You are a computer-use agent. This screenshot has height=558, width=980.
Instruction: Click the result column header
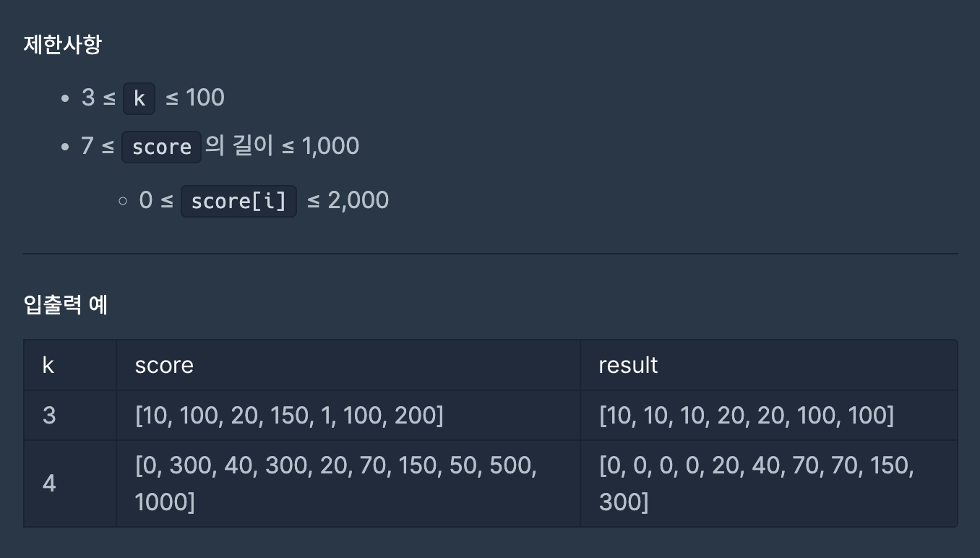point(628,365)
